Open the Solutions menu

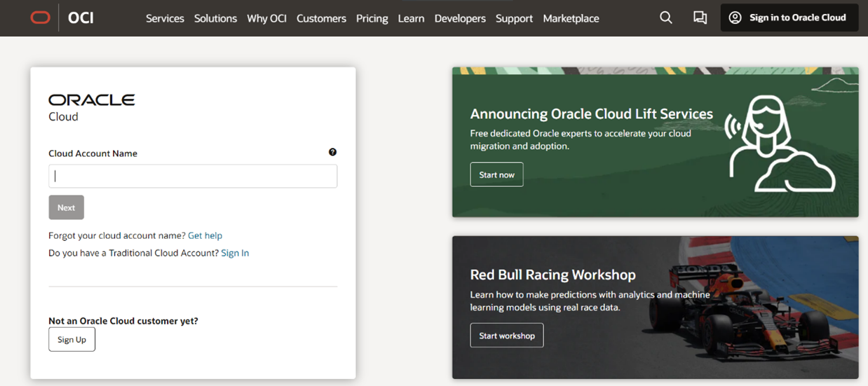pos(215,18)
